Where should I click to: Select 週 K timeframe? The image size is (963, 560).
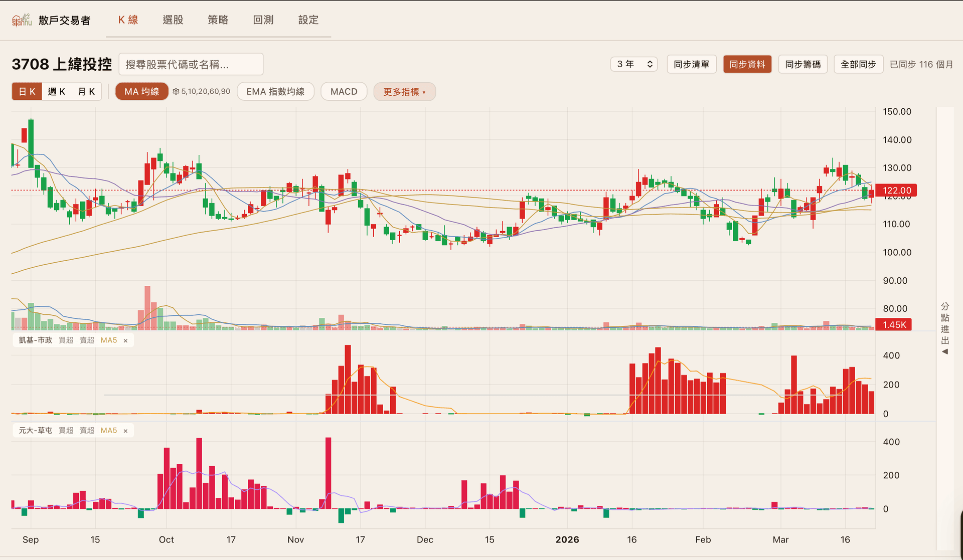[x=56, y=92]
